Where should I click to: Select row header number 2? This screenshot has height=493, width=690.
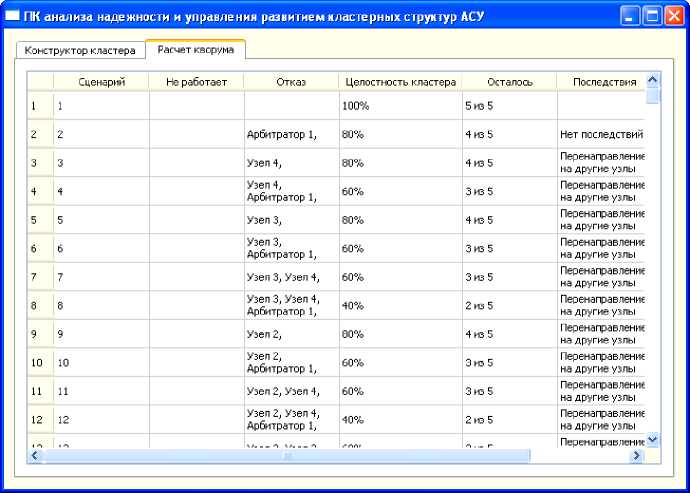40,134
